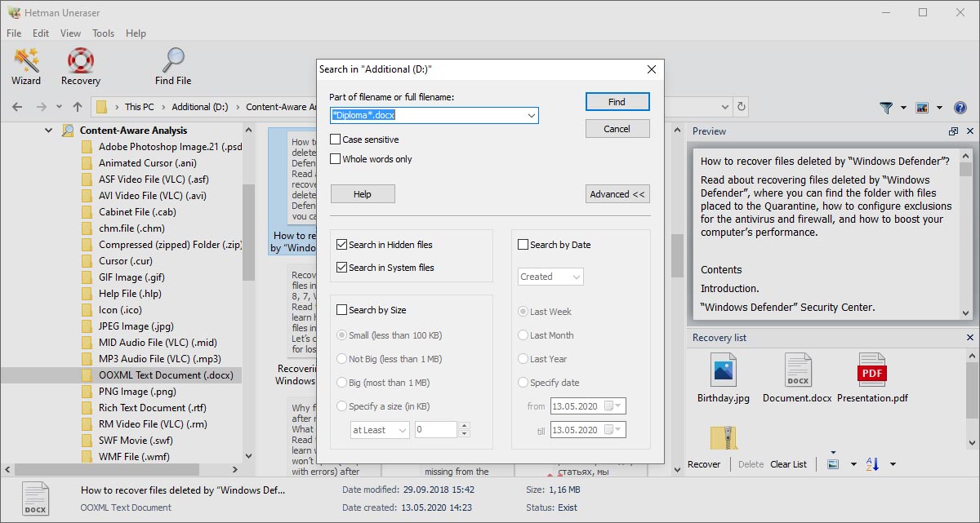
Task: Click the Preview panel vertical scrollbar
Action: tap(966, 234)
